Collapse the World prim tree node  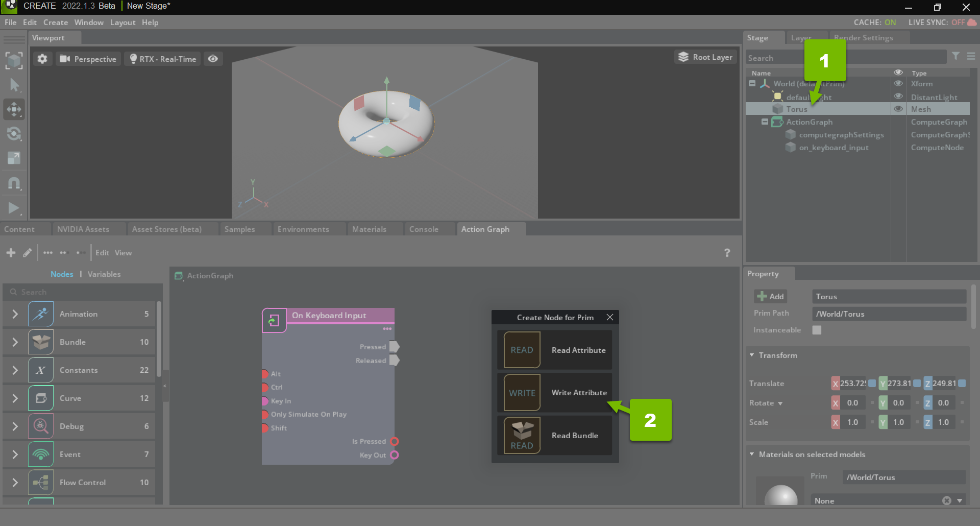(x=752, y=83)
